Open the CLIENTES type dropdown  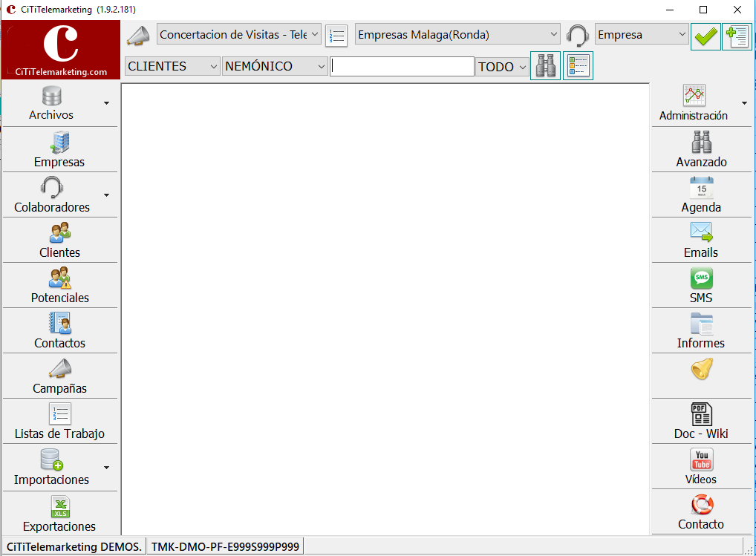point(172,66)
